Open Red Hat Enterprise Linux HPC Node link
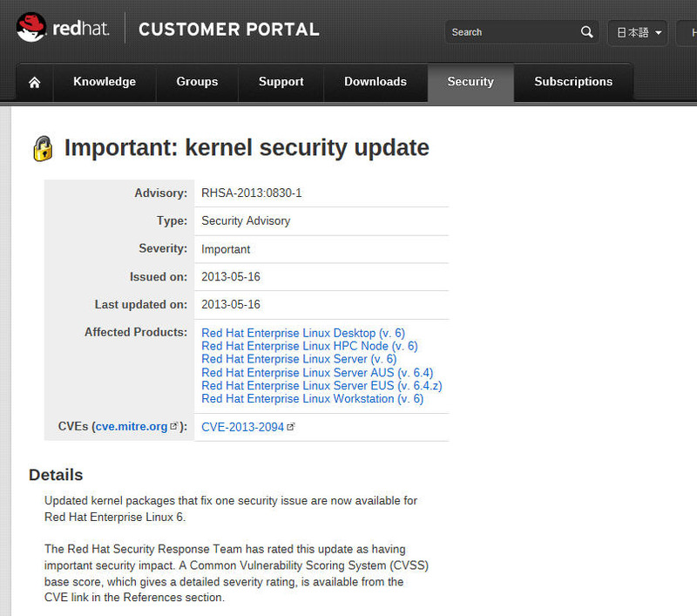 (x=309, y=346)
